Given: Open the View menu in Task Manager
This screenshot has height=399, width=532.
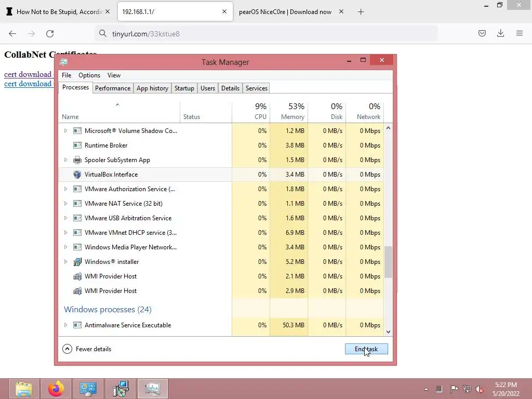Looking at the screenshot, I should pos(114,75).
